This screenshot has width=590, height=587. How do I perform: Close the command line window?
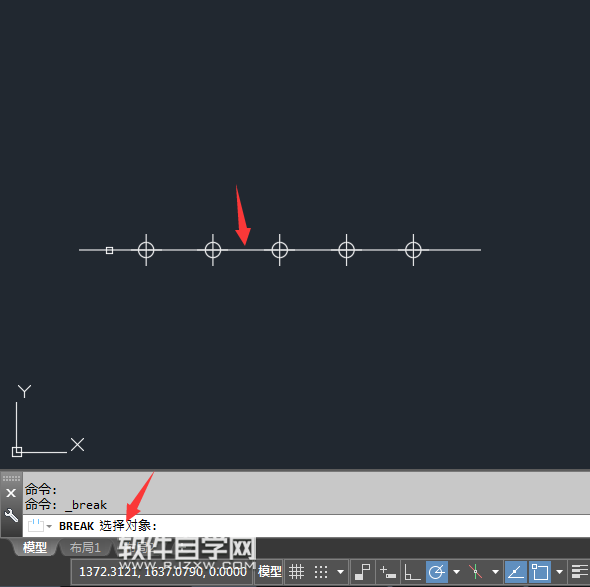point(11,493)
